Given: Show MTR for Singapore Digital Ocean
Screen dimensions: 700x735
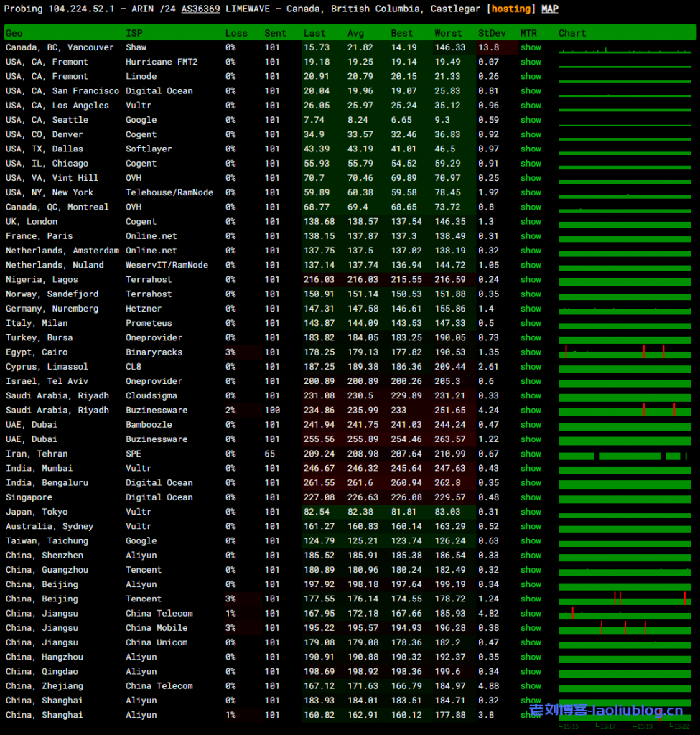Looking at the screenshot, I should [531, 497].
